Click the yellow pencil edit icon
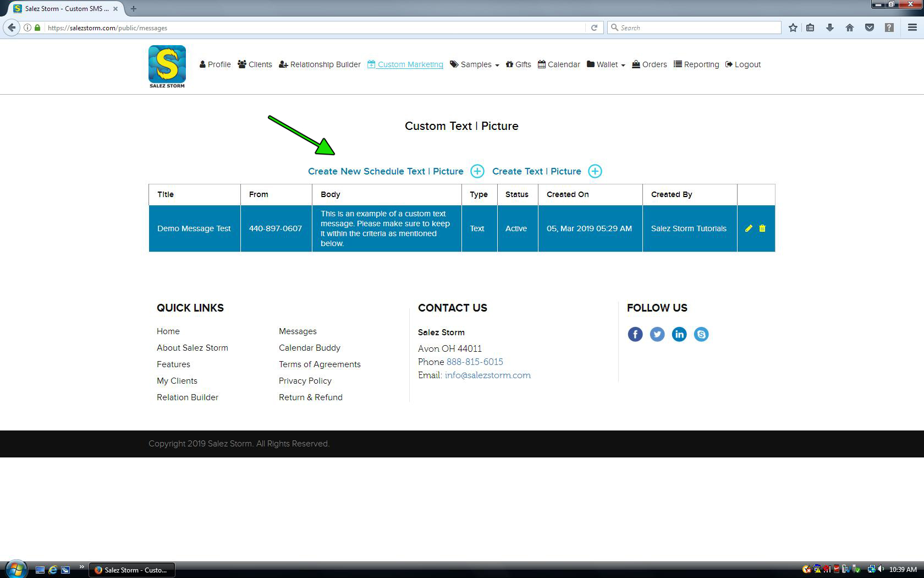This screenshot has height=578, width=924. point(749,228)
